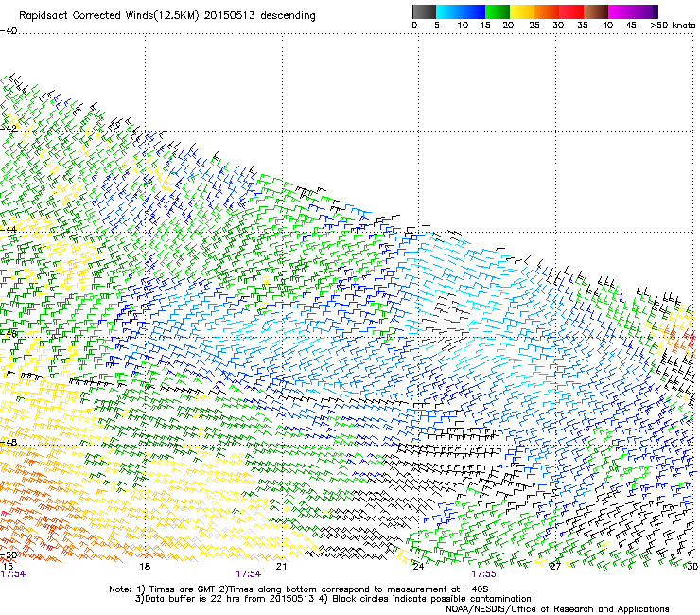Click the green 15-20 knots legend swatch
This screenshot has width=700, height=615.
(x=498, y=11)
